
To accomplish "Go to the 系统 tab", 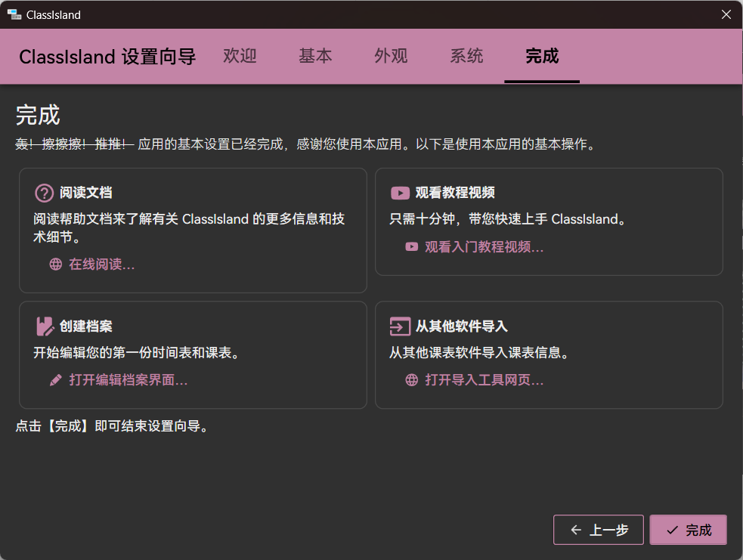I will 466,56.
